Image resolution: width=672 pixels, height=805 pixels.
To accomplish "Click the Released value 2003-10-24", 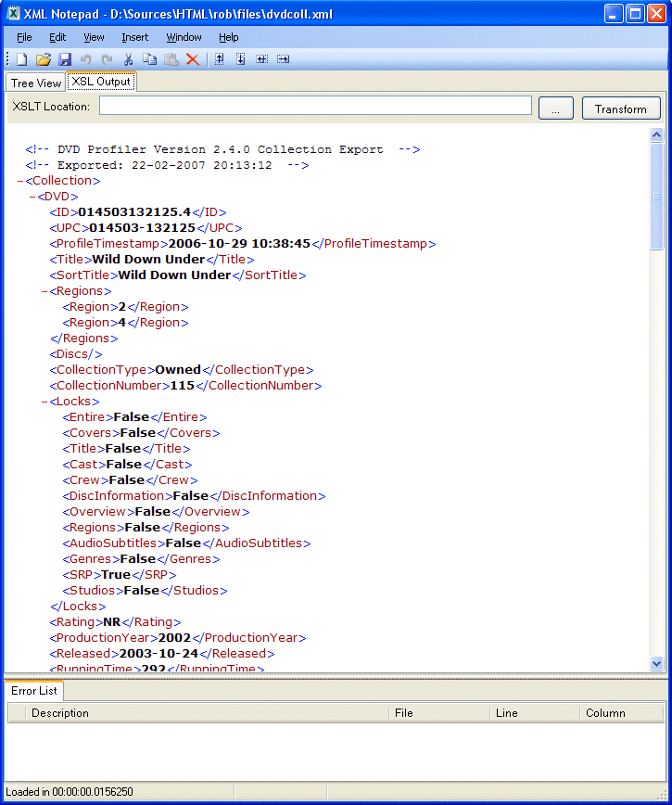I will [158, 654].
